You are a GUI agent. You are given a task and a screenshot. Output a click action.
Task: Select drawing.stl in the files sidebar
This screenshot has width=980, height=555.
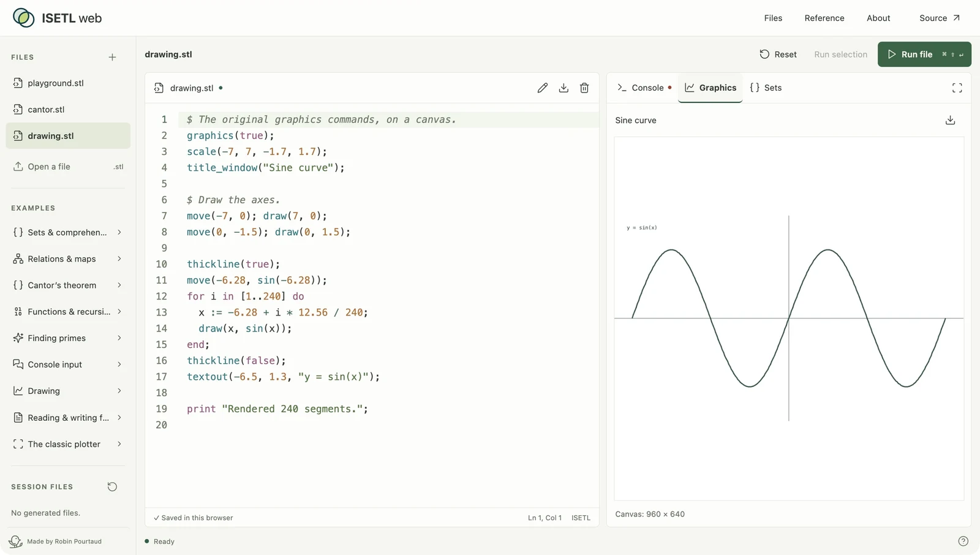tap(68, 135)
